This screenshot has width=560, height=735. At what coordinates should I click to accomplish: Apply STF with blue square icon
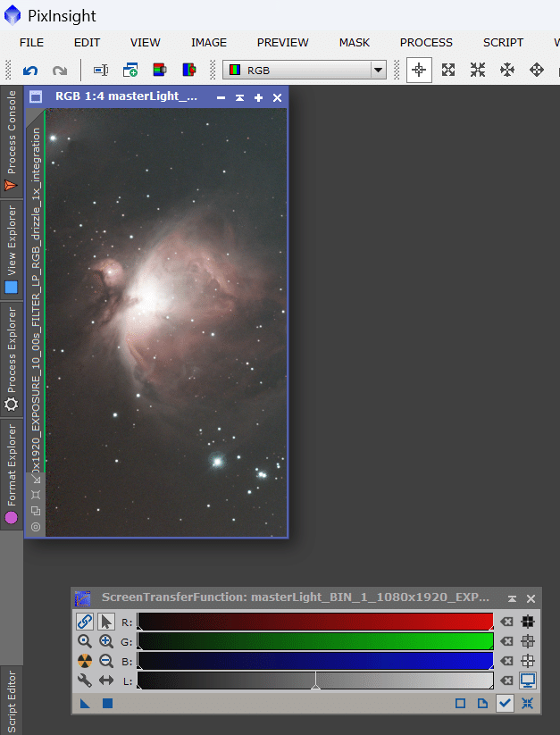point(107,703)
